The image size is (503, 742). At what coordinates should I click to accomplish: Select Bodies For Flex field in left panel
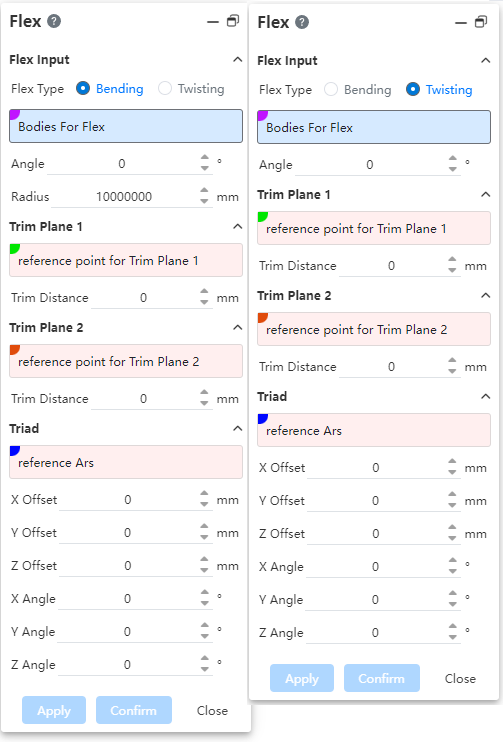[126, 126]
